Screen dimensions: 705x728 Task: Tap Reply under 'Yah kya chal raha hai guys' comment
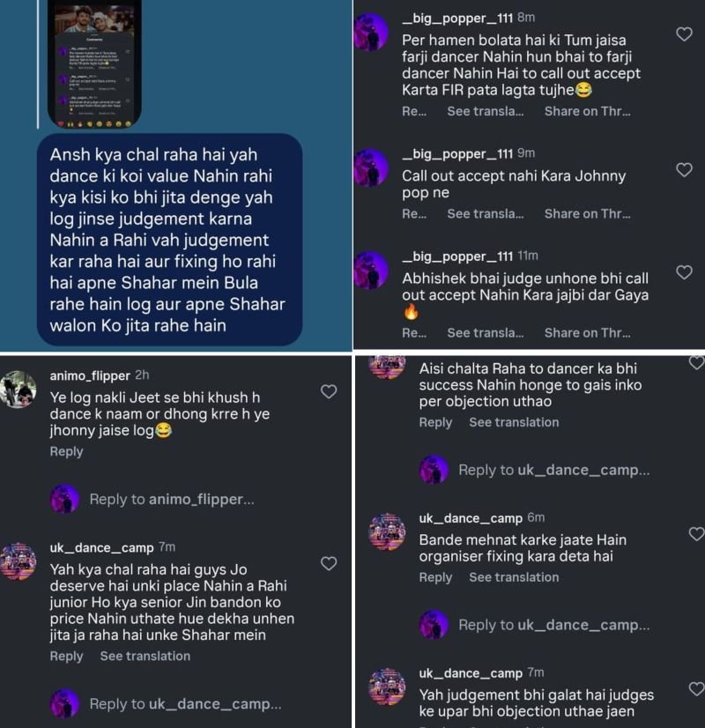pyautogui.click(x=66, y=656)
